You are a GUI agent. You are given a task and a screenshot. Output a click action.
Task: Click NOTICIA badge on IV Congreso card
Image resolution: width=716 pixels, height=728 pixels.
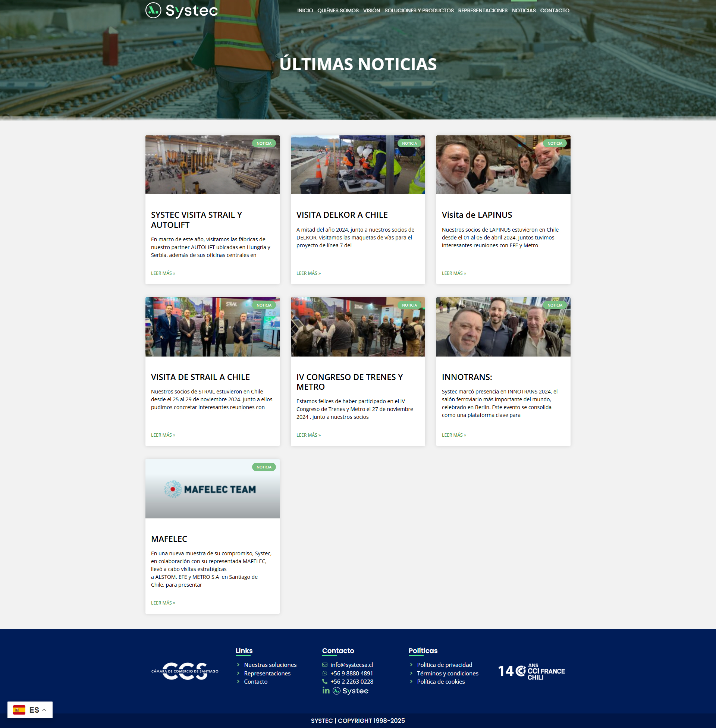coord(409,305)
